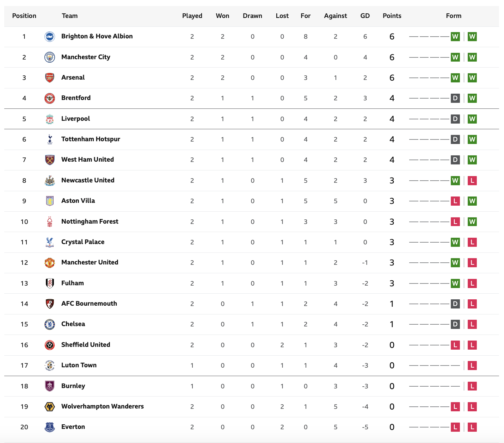This screenshot has width=504, height=443.
Task: Click Brentford's grey D form badge
Action: [455, 98]
